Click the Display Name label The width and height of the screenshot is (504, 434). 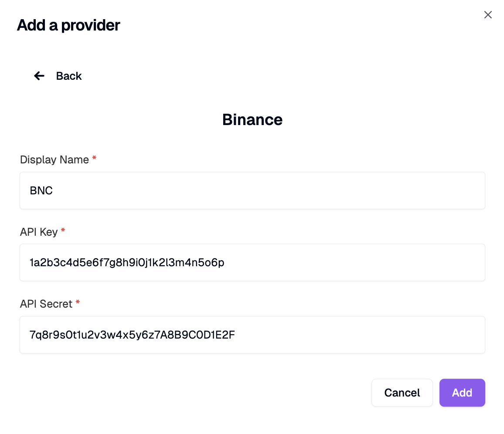[x=54, y=159]
